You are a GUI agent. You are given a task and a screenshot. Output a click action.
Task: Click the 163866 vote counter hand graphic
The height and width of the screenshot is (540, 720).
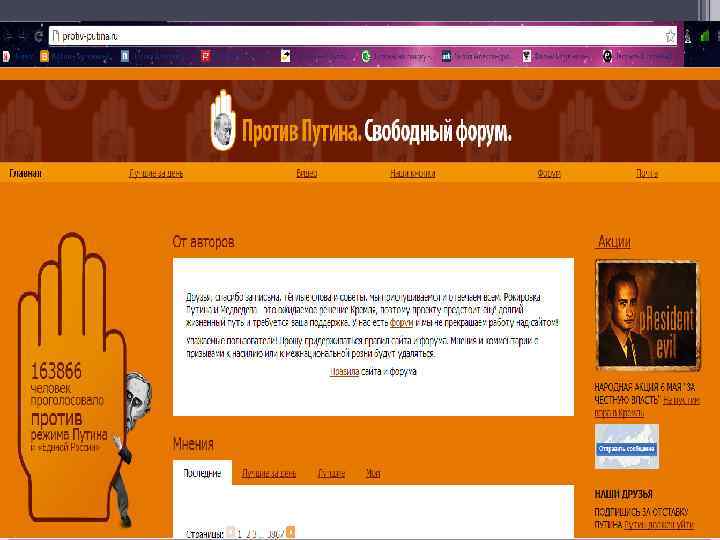[71, 377]
